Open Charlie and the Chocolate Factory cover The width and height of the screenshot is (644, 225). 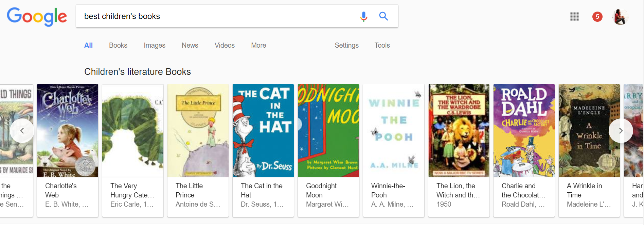tap(524, 131)
